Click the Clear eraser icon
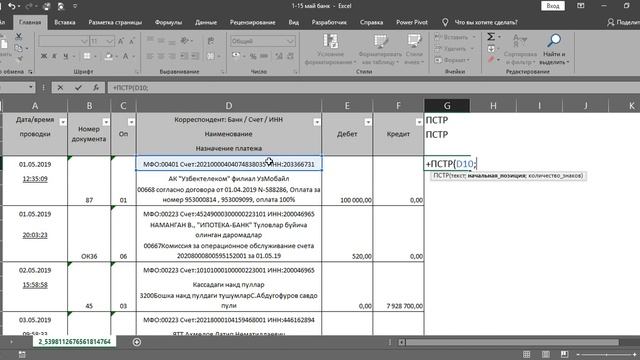 491,60
